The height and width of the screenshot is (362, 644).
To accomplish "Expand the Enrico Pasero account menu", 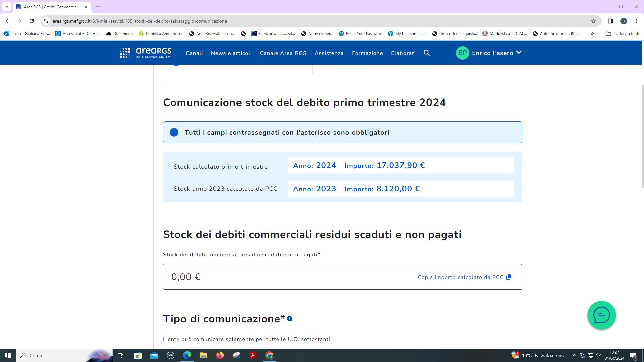I will coord(519,53).
